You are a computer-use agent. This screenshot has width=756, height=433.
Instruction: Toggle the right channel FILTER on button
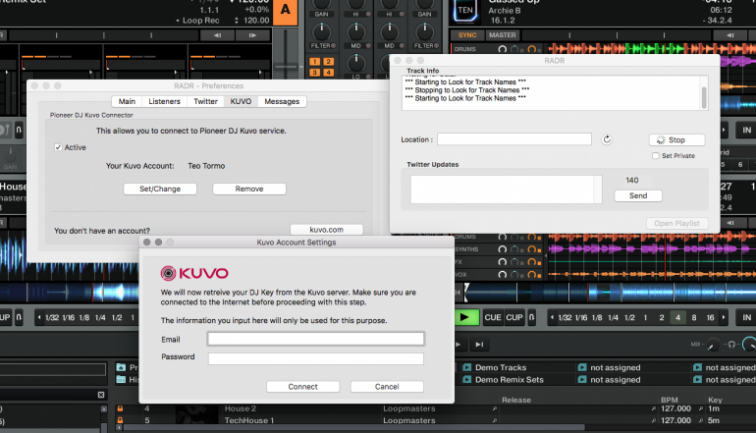pos(436,45)
